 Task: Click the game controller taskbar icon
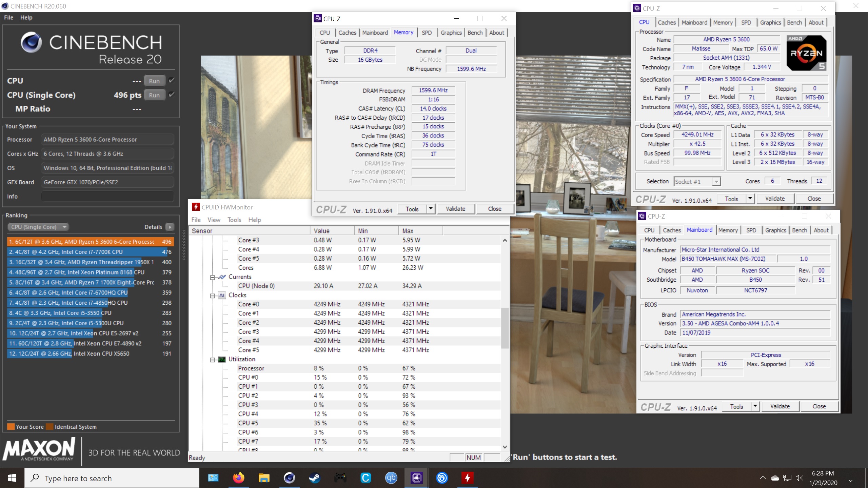[x=340, y=478]
